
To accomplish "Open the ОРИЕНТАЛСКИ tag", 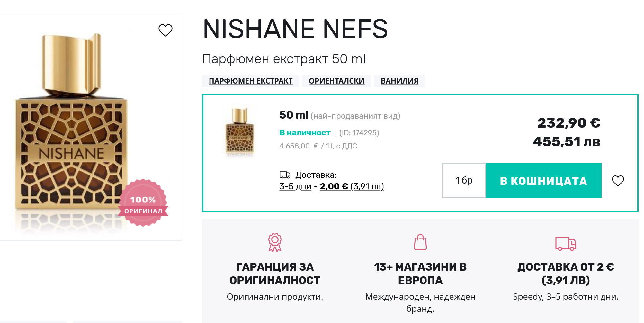I will [336, 81].
